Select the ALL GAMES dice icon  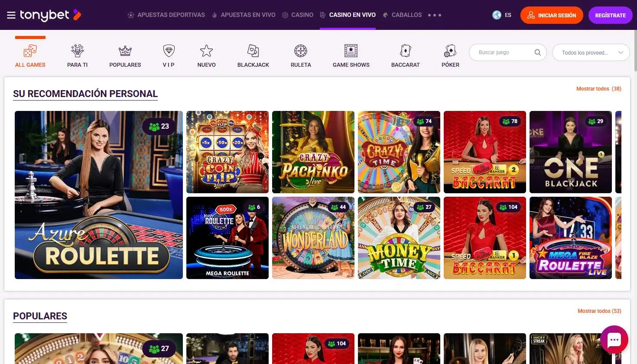30,51
